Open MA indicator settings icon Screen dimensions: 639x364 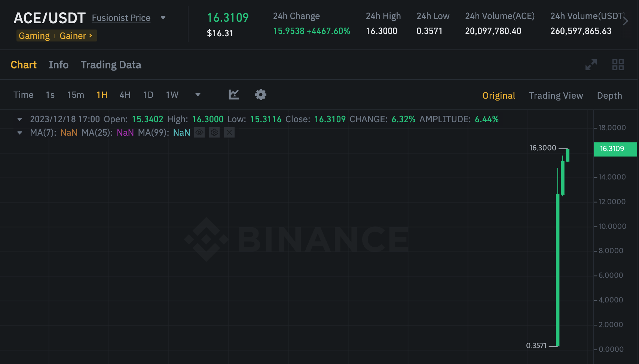coord(214,132)
